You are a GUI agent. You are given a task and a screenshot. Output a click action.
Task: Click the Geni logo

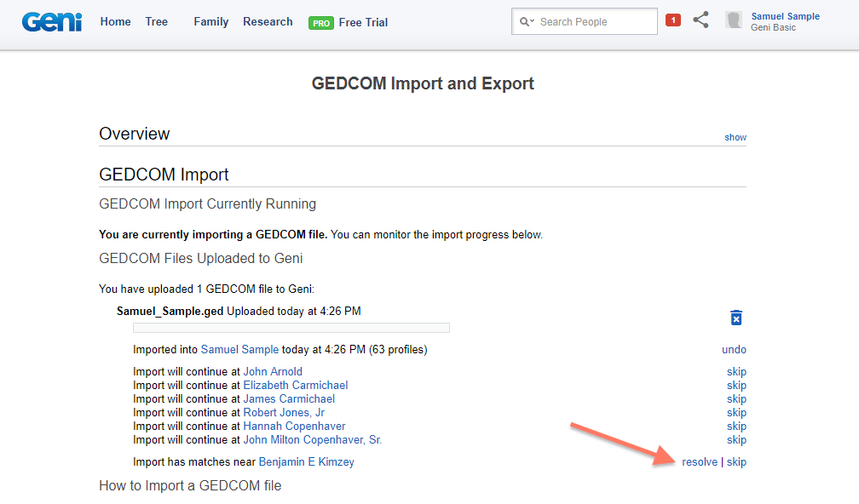point(52,22)
